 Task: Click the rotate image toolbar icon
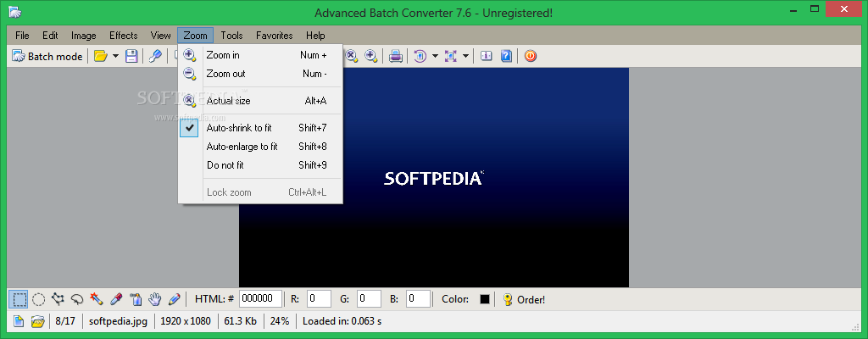420,56
